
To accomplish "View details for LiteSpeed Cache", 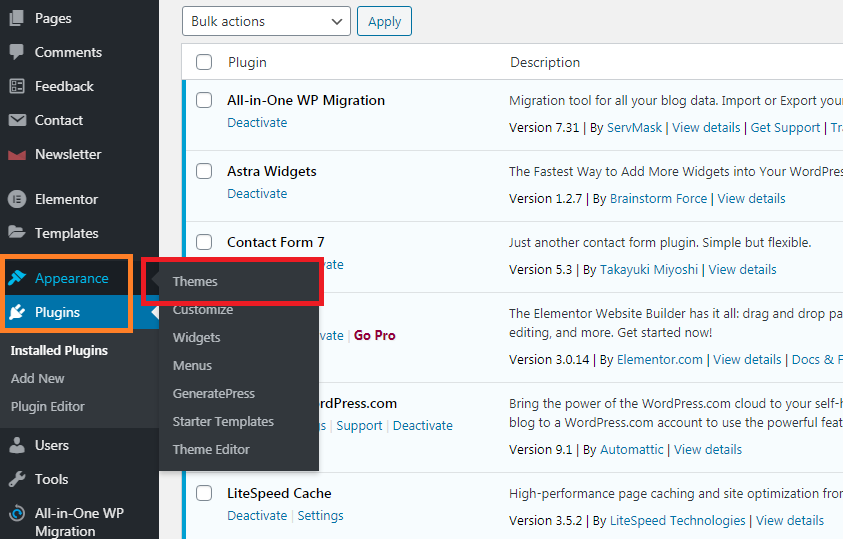I will [x=790, y=520].
